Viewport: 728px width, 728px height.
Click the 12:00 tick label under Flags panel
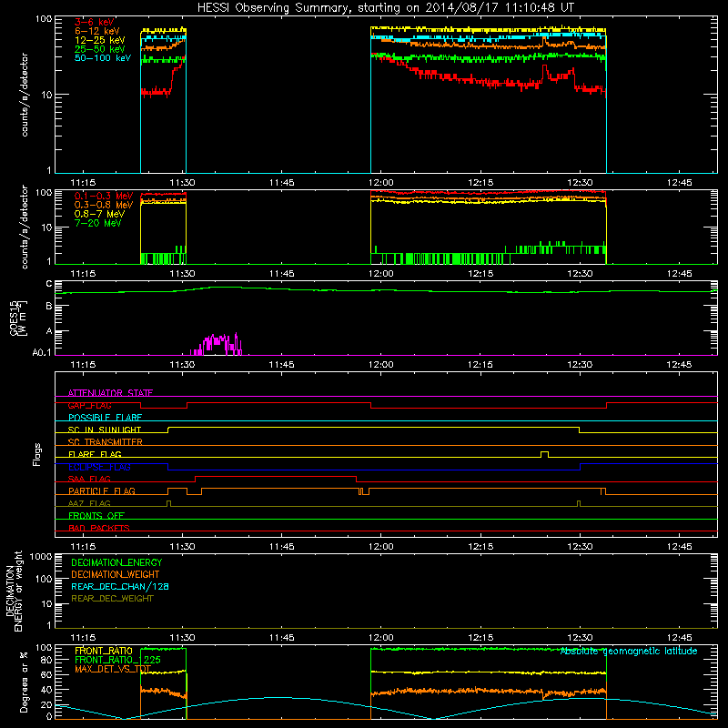(380, 547)
